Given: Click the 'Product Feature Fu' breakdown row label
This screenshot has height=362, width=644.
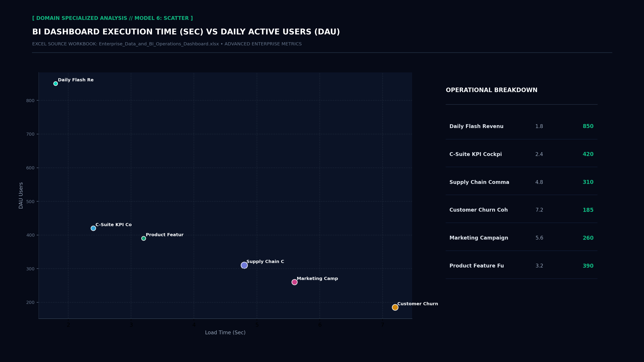Looking at the screenshot, I should coord(477,266).
